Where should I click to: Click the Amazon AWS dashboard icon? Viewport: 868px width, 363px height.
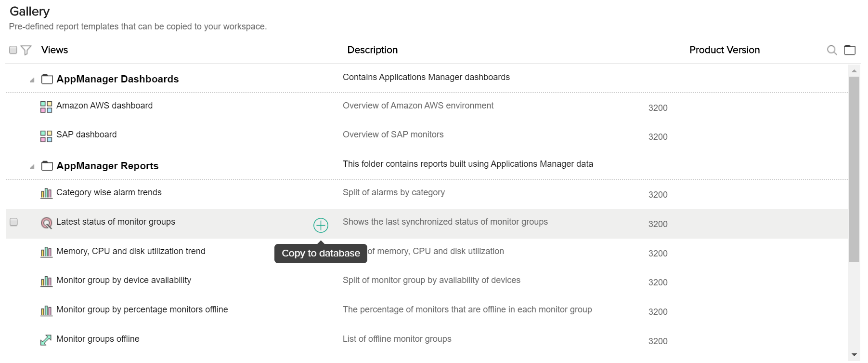point(46,107)
